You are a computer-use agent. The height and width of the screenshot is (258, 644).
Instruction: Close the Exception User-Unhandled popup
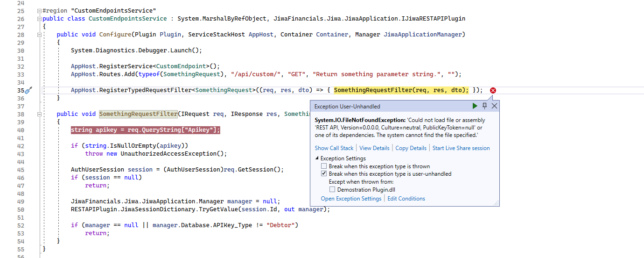[x=494, y=106]
